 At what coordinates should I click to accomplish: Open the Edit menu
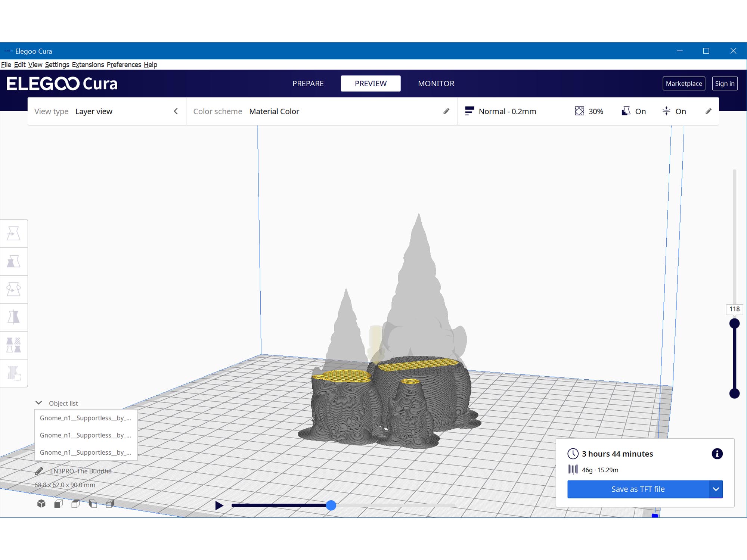pos(20,65)
